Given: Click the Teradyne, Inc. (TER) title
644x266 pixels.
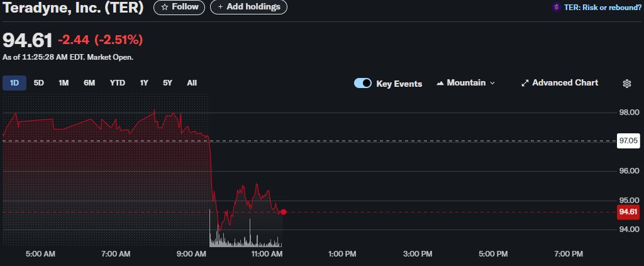Looking at the screenshot, I should point(73,8).
